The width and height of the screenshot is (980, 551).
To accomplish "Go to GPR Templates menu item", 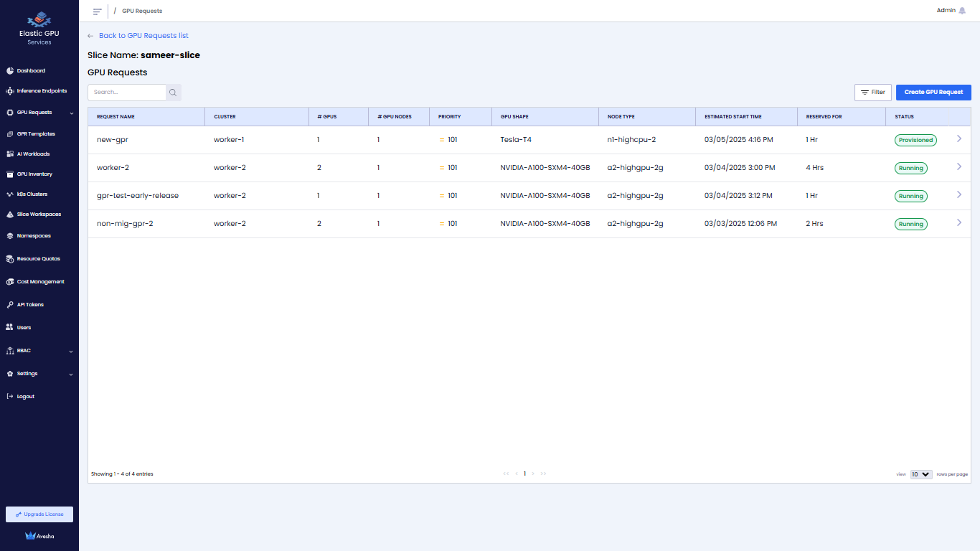I will 36,134.
